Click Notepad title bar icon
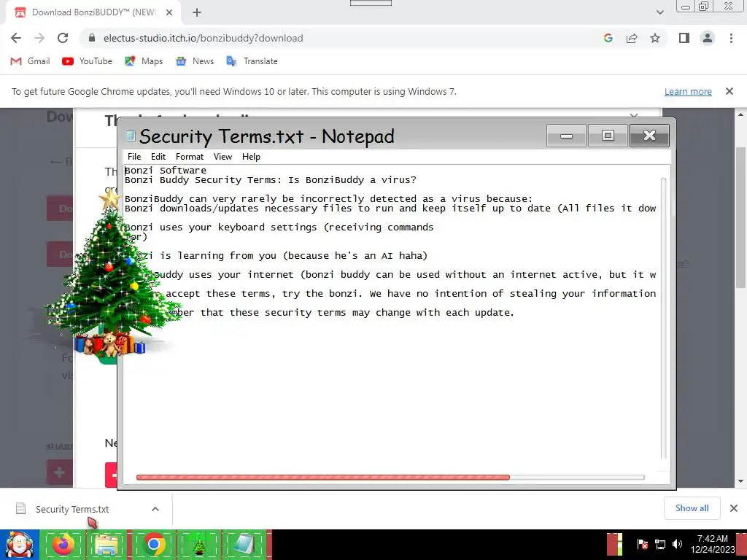 [130, 136]
